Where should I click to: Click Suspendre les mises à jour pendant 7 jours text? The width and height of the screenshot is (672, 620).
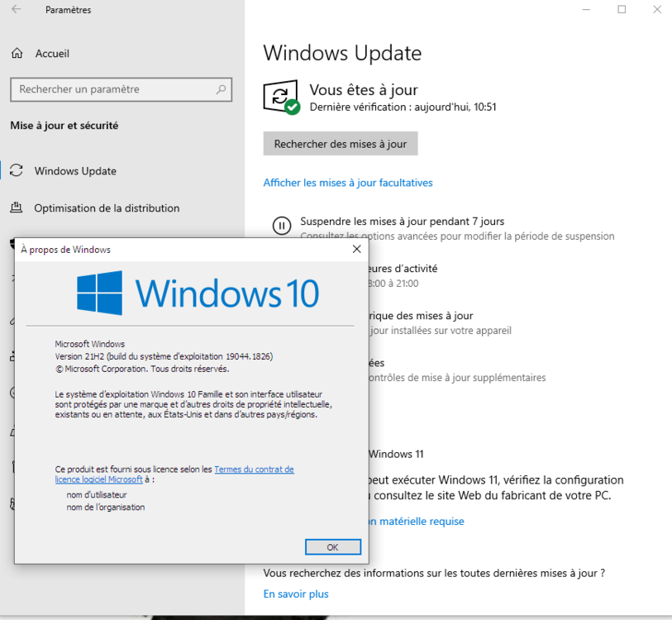click(x=402, y=222)
